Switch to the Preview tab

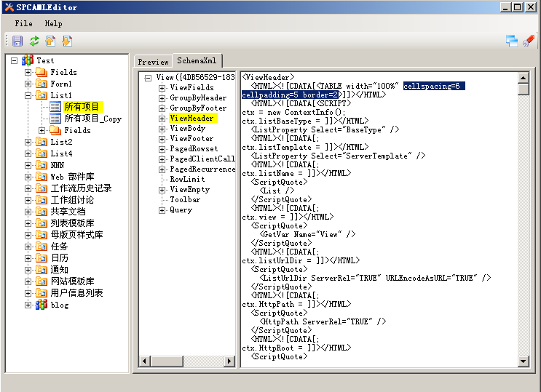coord(153,62)
